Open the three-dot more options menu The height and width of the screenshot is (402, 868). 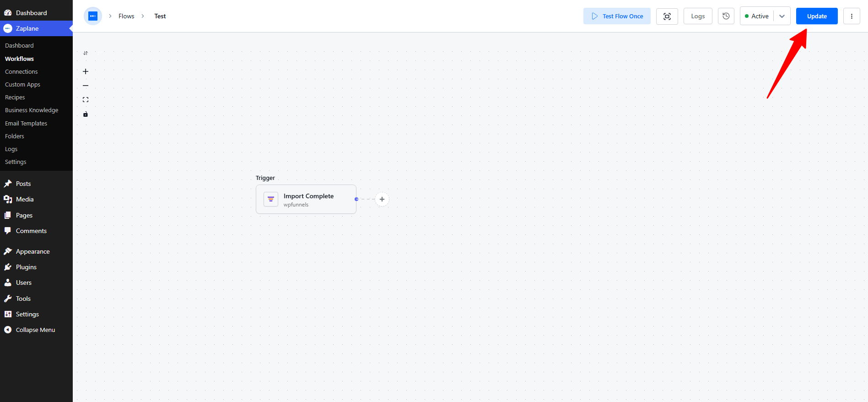point(852,16)
